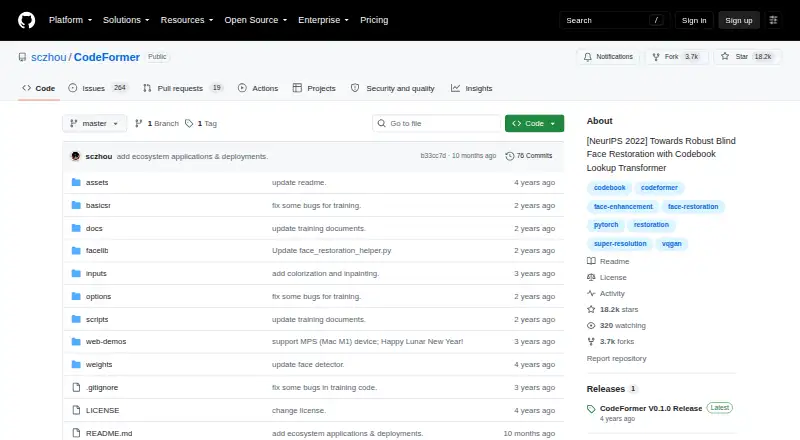Image resolution: width=800 pixels, height=440 pixels.
Task: Open the Insights tab
Action: click(471, 88)
